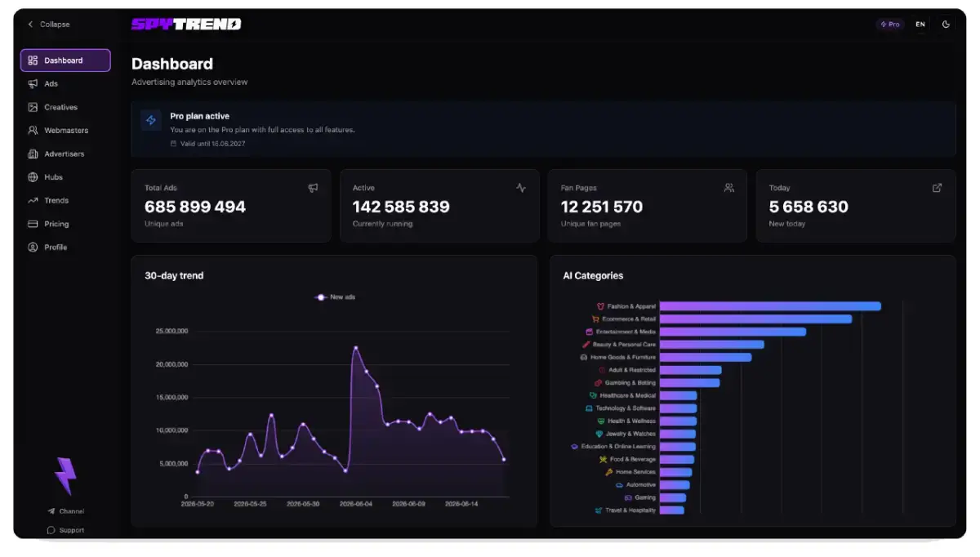The height and width of the screenshot is (557, 980).
Task: Click the Valid until date text
Action: click(x=212, y=144)
